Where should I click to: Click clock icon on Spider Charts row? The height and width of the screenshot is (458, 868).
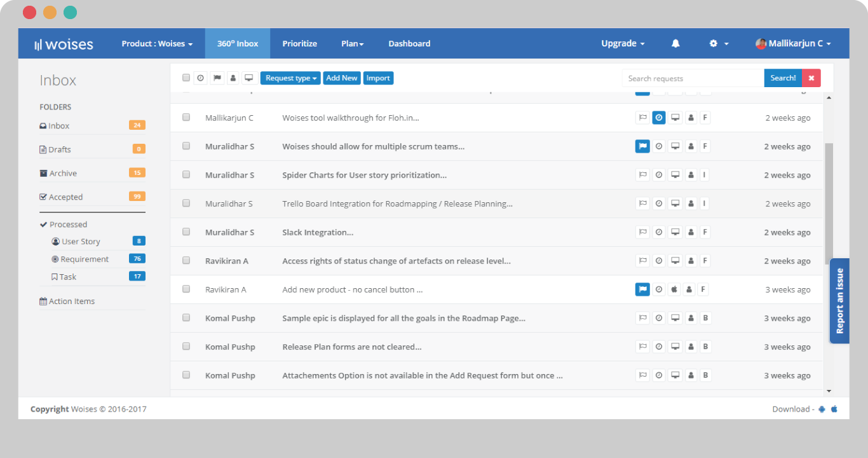click(x=659, y=175)
